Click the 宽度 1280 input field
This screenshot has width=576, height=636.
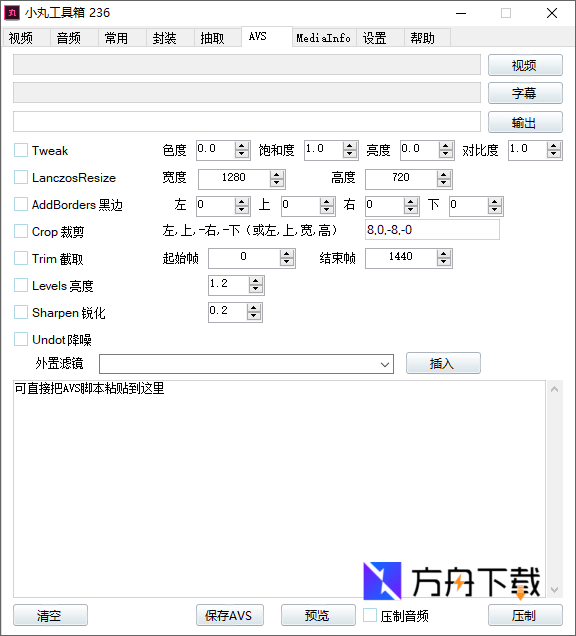[x=234, y=178]
